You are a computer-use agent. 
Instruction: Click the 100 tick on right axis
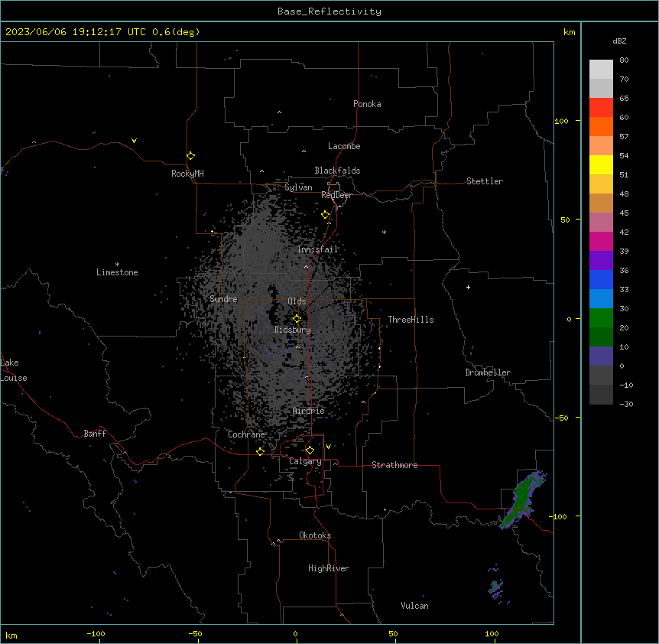pos(561,121)
